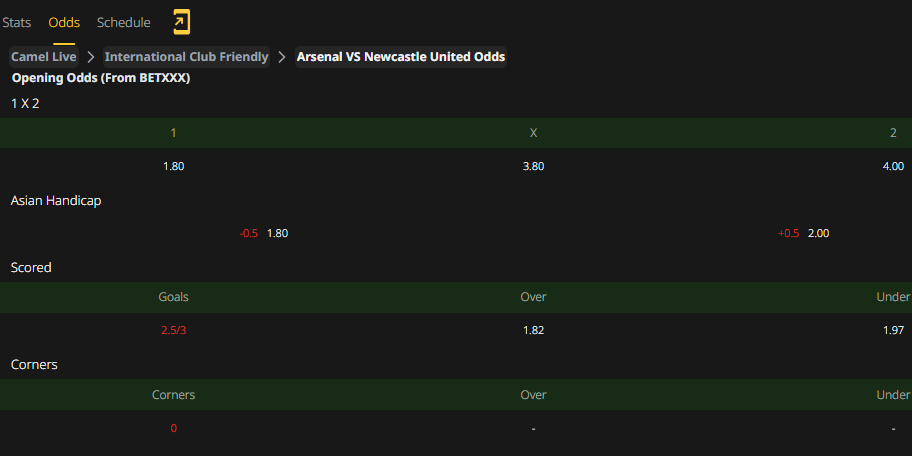912x456 pixels.
Task: Click chevron before Arsenal VS Newcastle breadcrumb
Action: coord(282,57)
